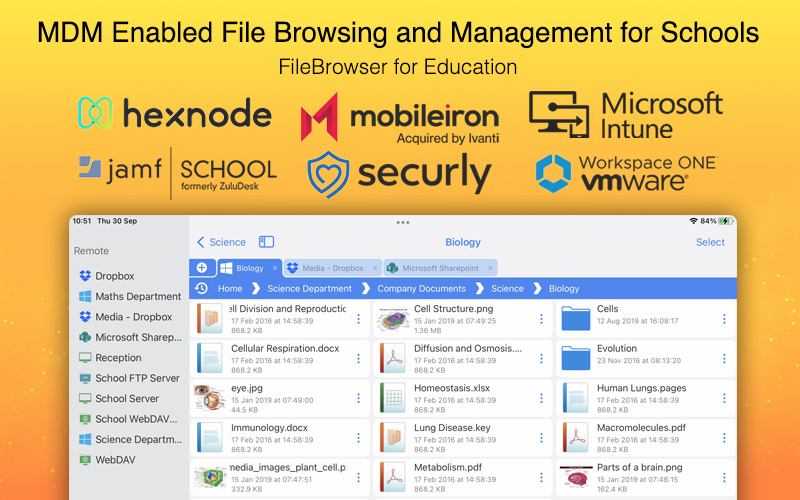This screenshot has height=500, width=800.
Task: Open eye.jpg image thumbnail
Action: (210, 398)
